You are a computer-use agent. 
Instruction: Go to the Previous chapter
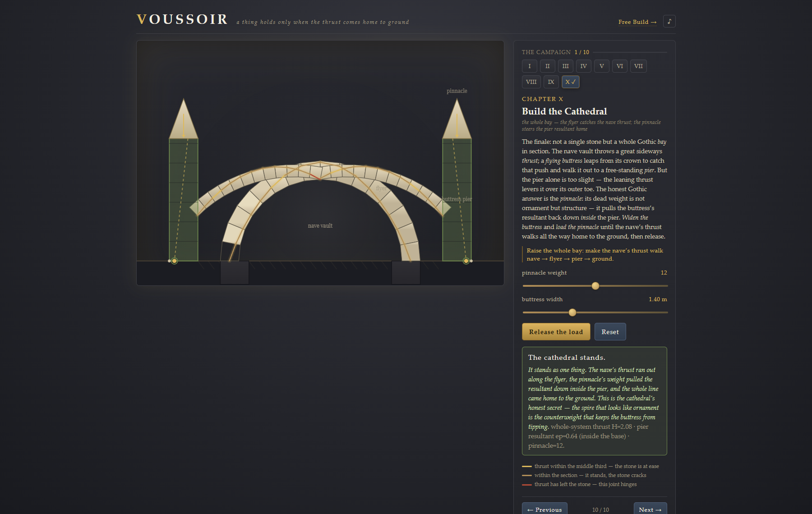point(544,509)
